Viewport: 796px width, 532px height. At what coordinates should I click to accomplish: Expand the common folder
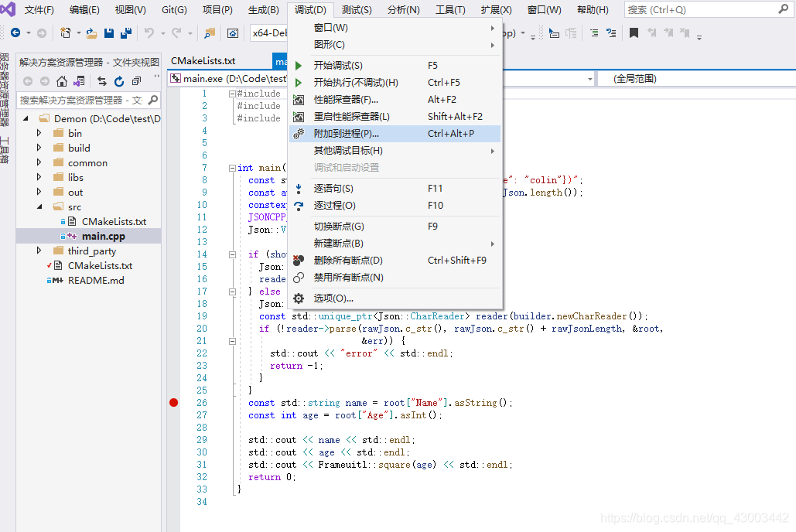tap(39, 162)
